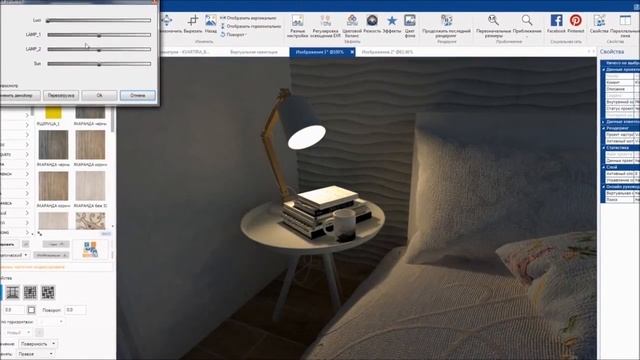
Task: Adjust the LAMP_1 slider
Action: tap(99, 35)
